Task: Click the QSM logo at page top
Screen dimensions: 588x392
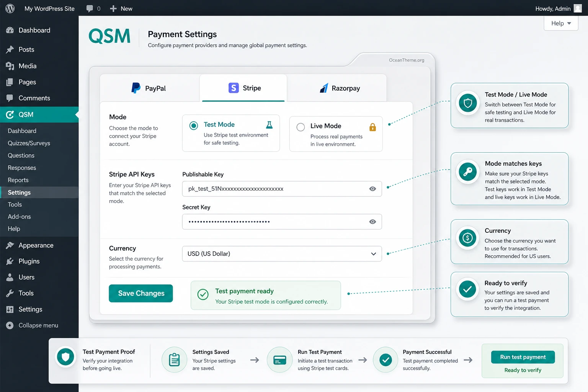Action: pyautogui.click(x=109, y=36)
